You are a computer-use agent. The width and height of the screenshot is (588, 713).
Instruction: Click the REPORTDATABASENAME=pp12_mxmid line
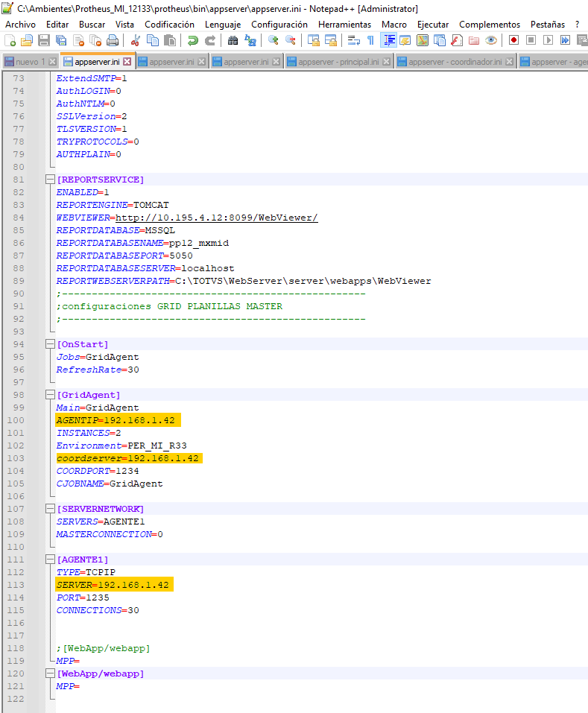142,244
